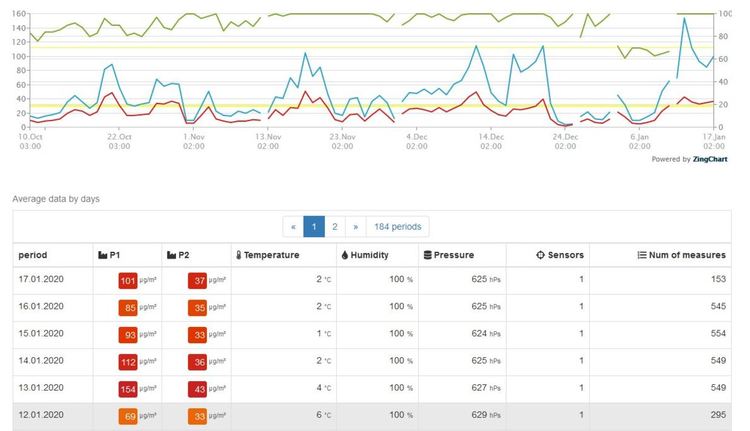Viewport: 750px width, 431px height.
Task: Go to next page with » button
Action: coord(355,226)
